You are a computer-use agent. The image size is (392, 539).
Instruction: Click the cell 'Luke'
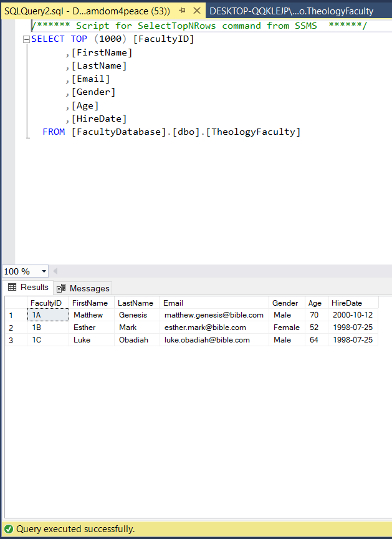(x=92, y=340)
